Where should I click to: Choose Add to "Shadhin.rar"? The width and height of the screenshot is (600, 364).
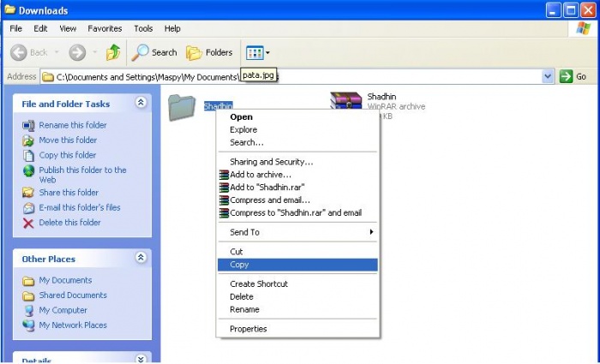pos(297,187)
